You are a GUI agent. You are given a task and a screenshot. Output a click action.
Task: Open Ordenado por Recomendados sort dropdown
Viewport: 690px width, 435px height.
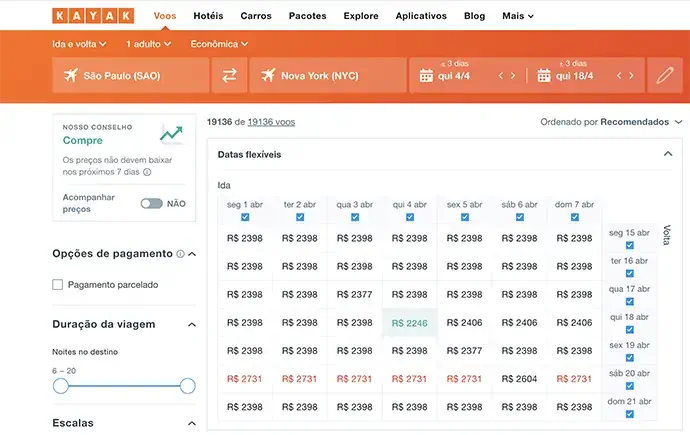pos(611,122)
